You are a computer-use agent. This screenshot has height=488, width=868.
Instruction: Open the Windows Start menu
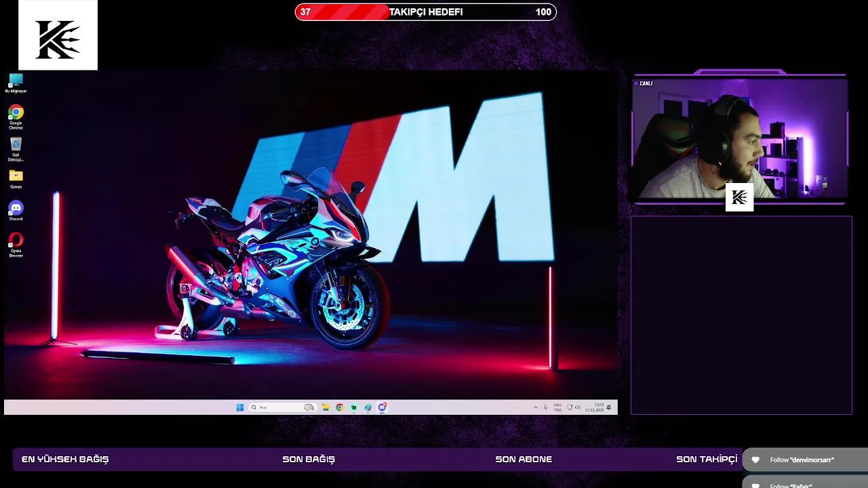tap(239, 407)
